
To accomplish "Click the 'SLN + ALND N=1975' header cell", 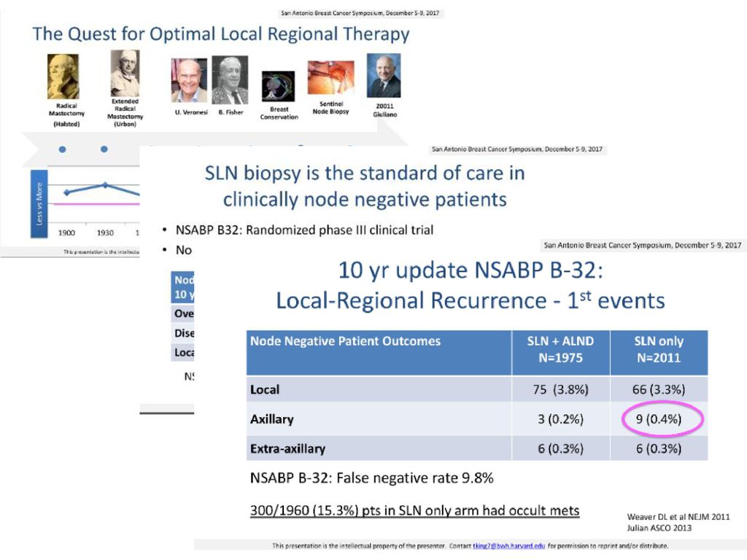I will (x=561, y=352).
